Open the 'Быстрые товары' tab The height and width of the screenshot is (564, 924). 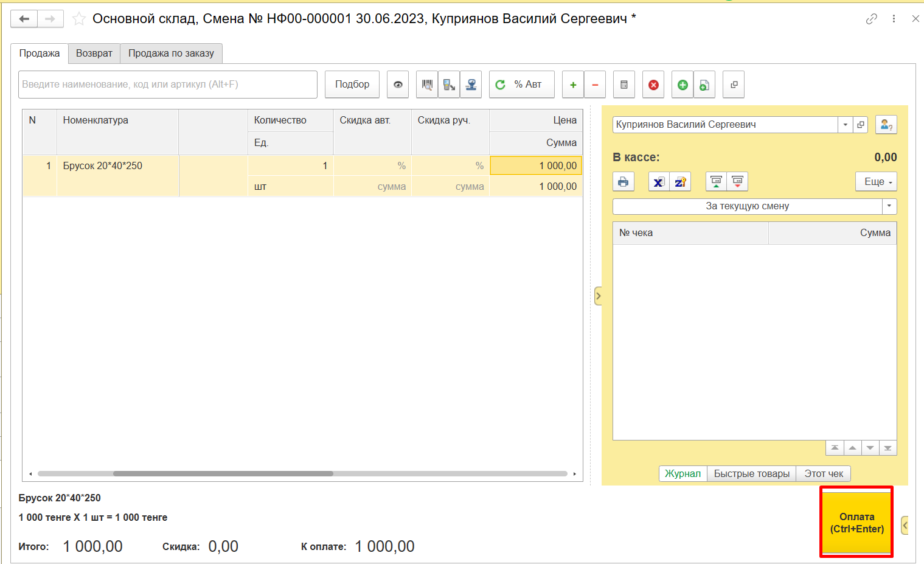click(x=751, y=473)
